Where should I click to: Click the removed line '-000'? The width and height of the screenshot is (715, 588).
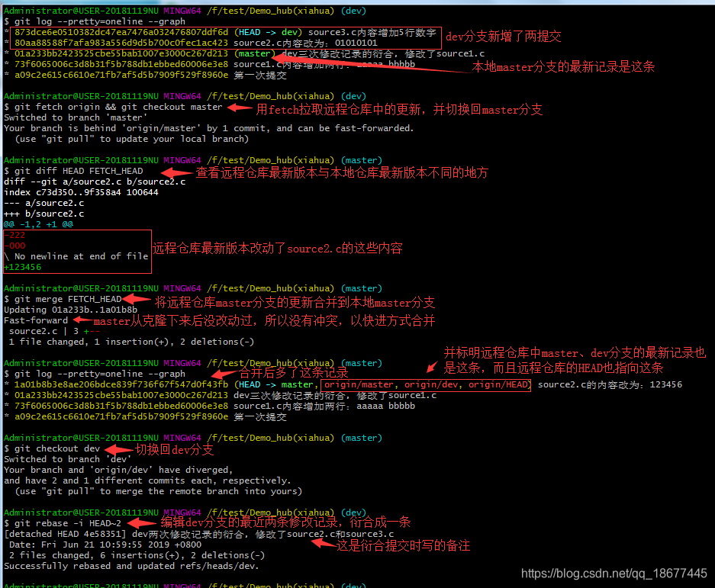click(x=14, y=246)
